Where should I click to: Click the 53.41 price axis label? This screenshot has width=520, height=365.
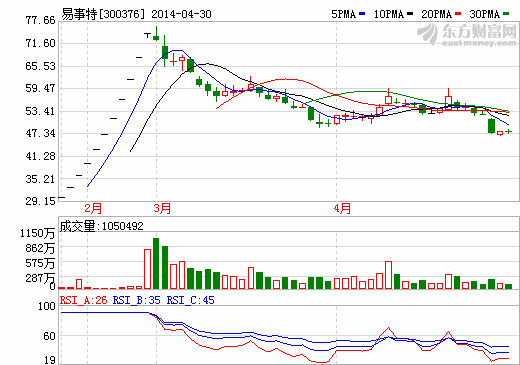[x=40, y=111]
